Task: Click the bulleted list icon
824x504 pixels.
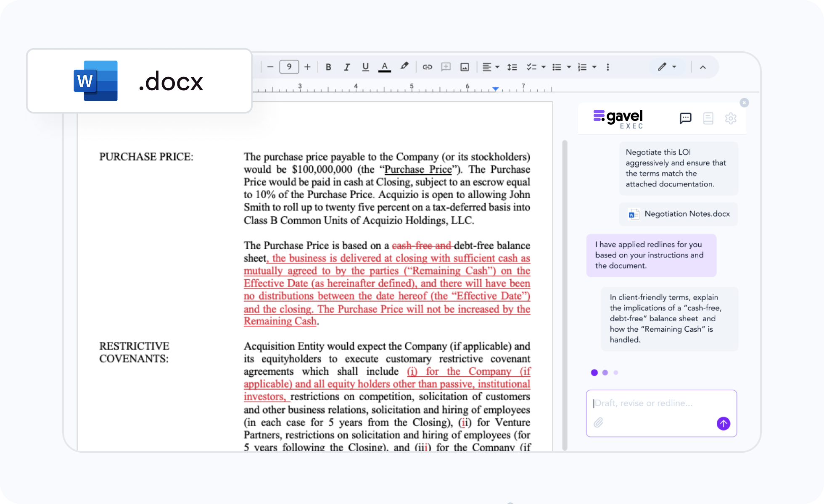Action: point(557,67)
